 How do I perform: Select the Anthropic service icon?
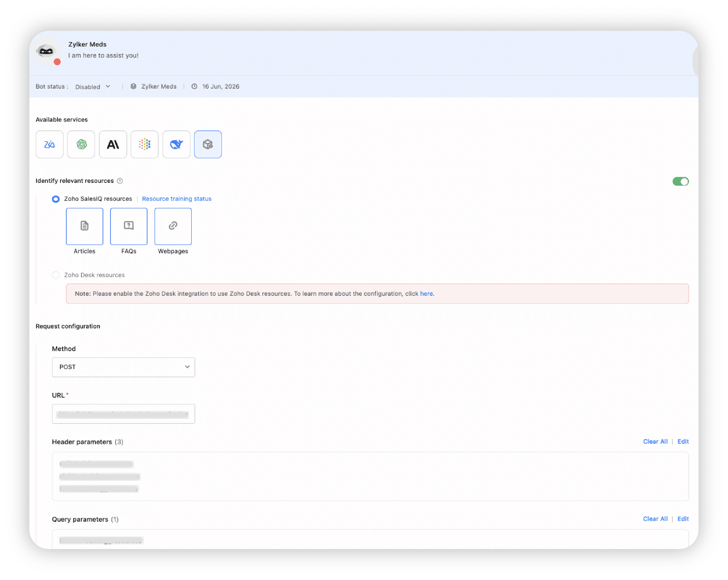tap(113, 145)
